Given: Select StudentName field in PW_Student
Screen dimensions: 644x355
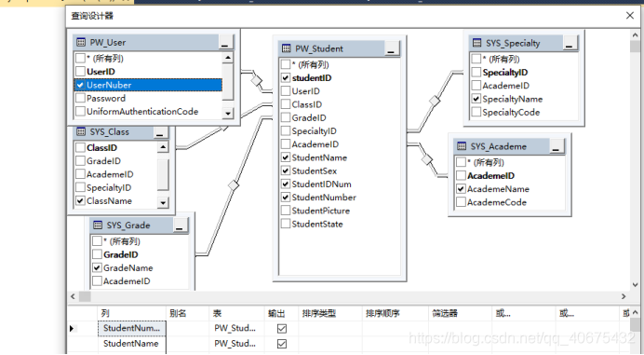Looking at the screenshot, I should point(319,157).
